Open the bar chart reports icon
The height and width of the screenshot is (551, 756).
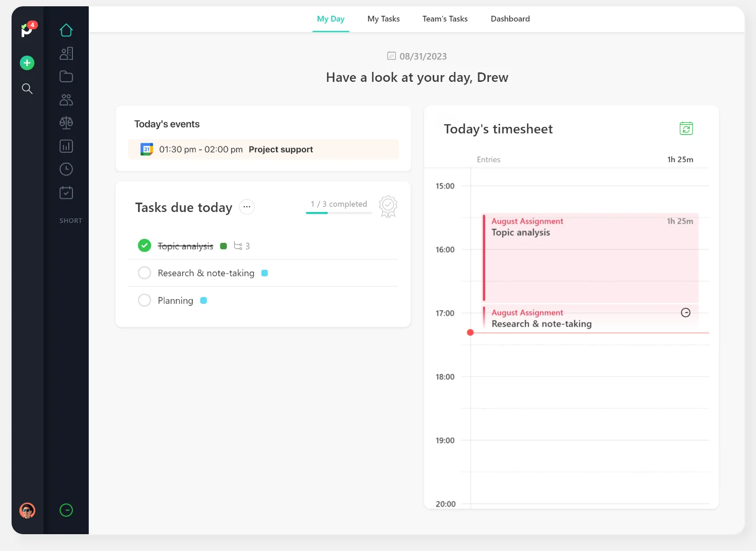[x=66, y=146]
